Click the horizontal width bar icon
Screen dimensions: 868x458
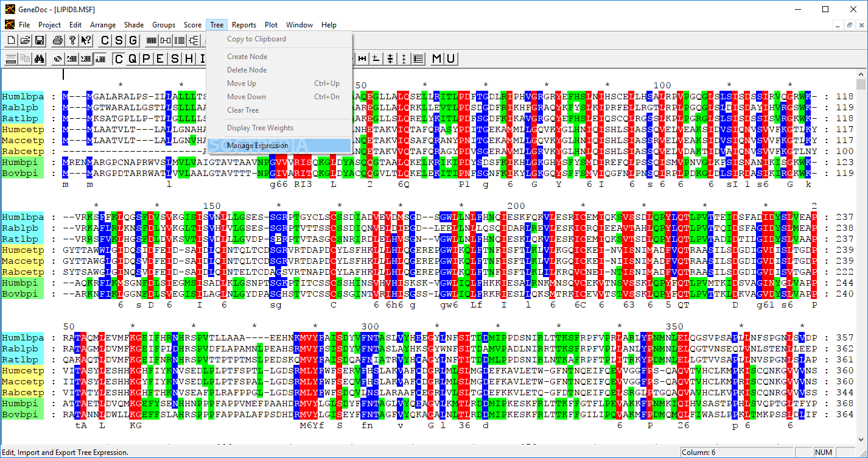(362, 58)
